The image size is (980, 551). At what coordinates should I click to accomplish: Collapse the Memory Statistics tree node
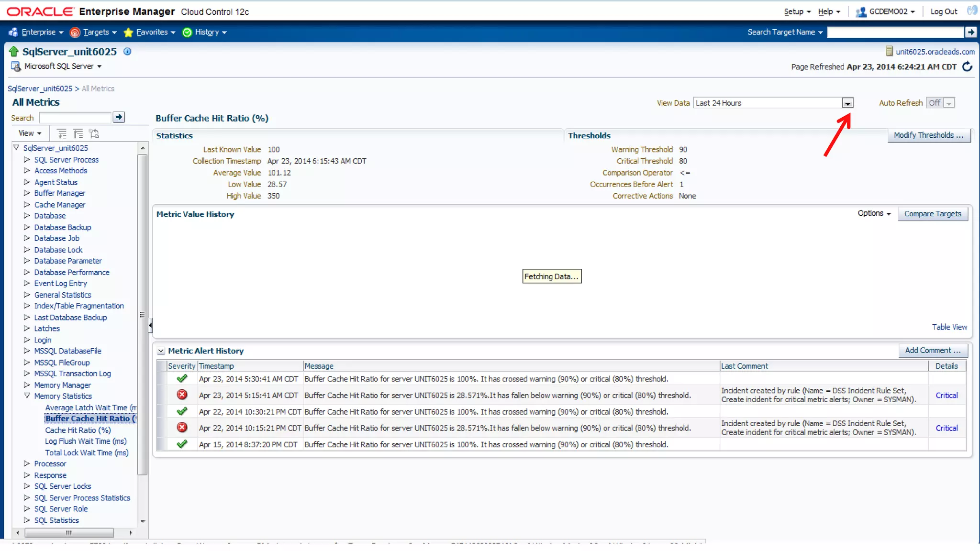[27, 396]
